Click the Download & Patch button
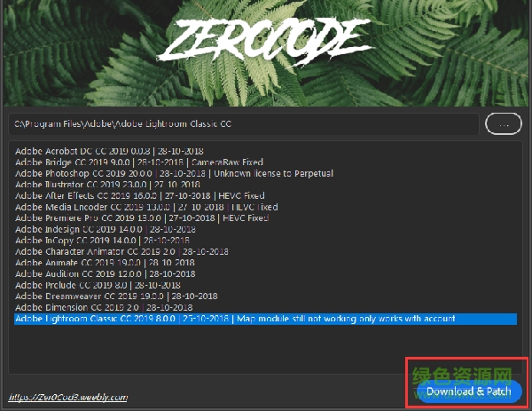 coord(469,391)
